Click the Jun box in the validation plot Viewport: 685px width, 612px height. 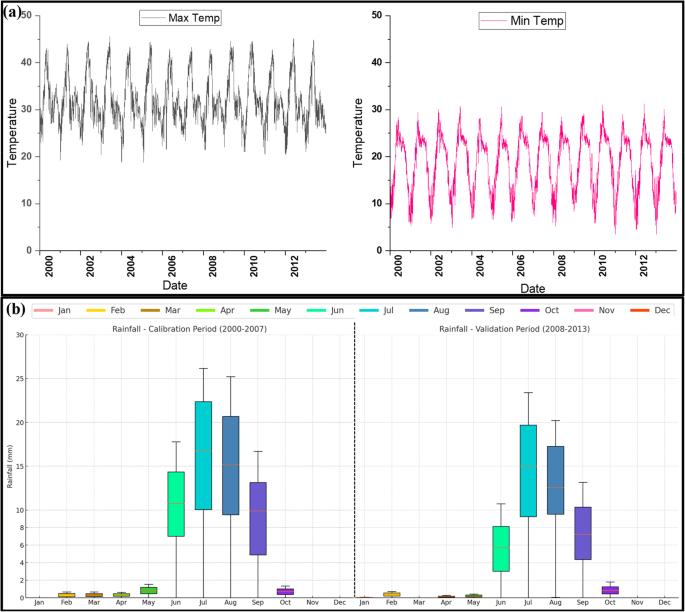pos(501,549)
